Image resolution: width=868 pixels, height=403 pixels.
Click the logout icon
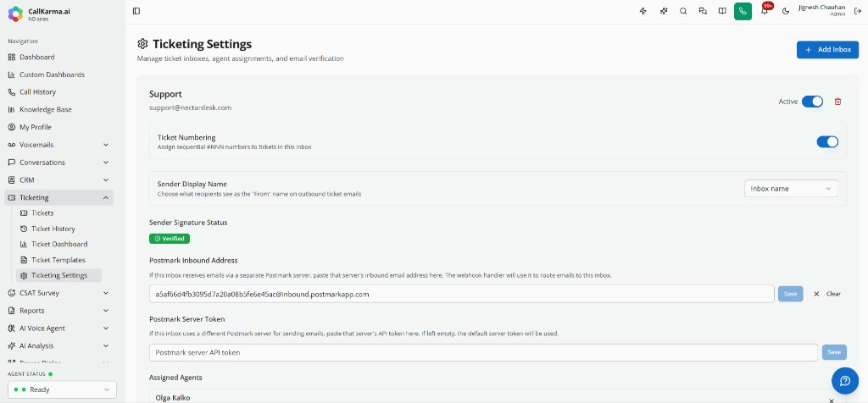click(858, 11)
